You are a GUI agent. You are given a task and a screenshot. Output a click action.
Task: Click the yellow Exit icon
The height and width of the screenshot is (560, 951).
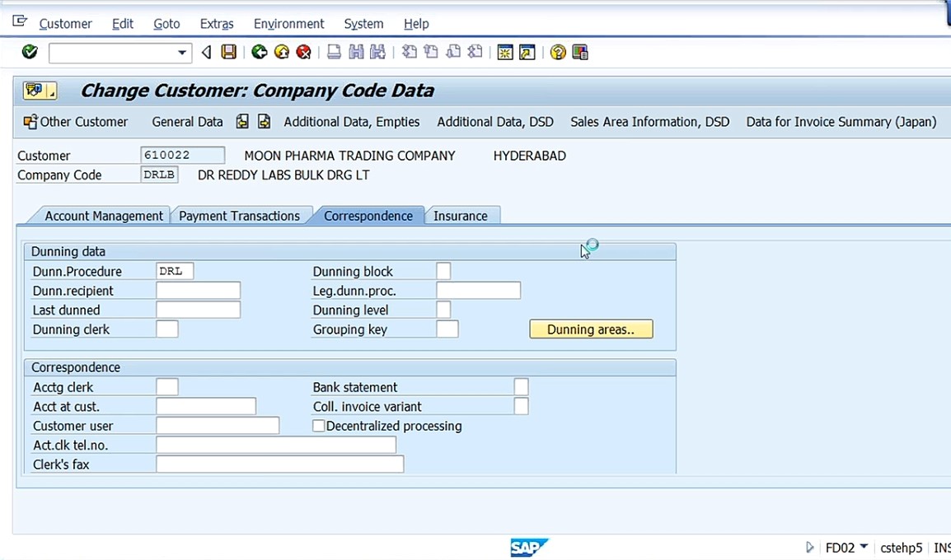[281, 52]
